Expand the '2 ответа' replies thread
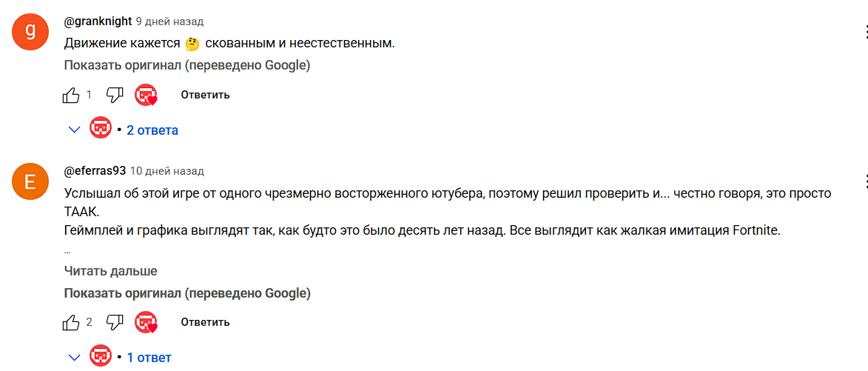868x371 pixels. [152, 130]
